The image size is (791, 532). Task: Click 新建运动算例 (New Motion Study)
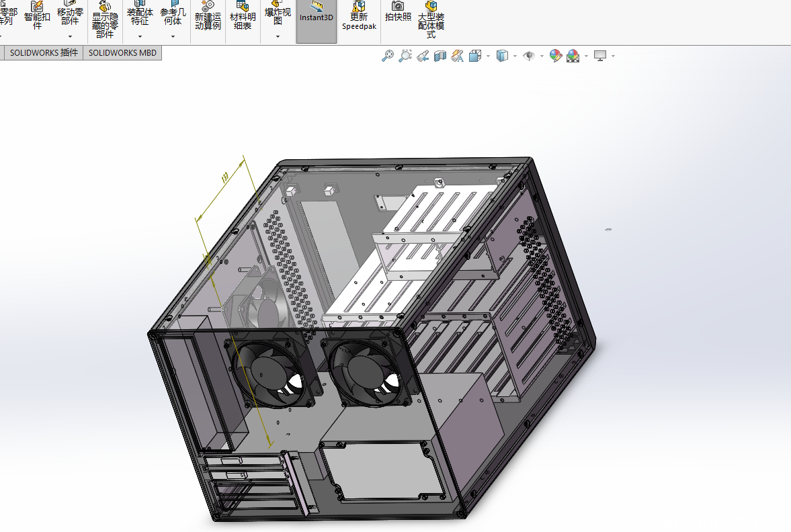(x=208, y=15)
